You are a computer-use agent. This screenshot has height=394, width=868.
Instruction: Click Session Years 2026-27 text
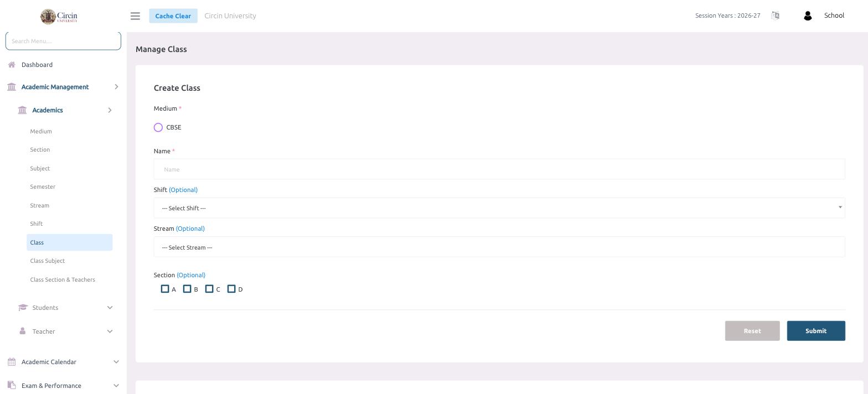[x=728, y=15]
